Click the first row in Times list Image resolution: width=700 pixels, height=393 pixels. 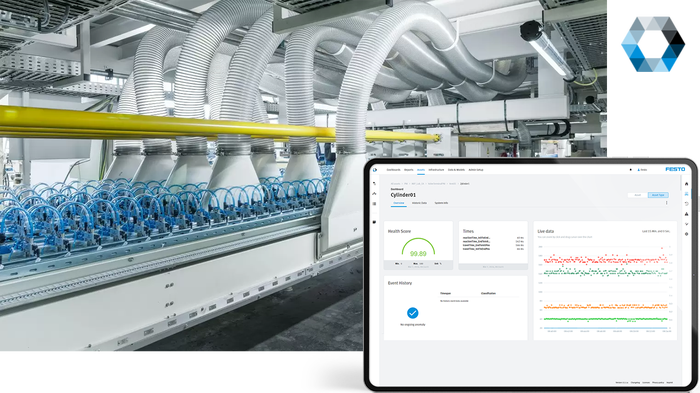tap(493, 238)
